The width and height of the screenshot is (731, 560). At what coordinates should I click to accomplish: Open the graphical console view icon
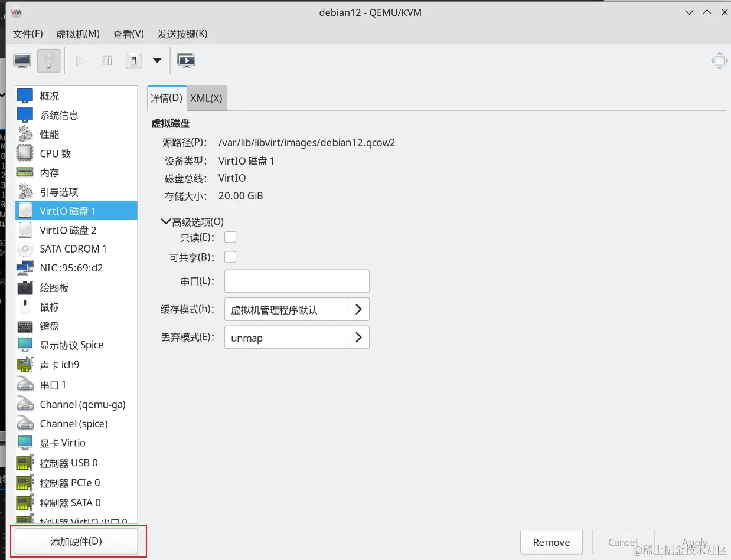pos(22,60)
